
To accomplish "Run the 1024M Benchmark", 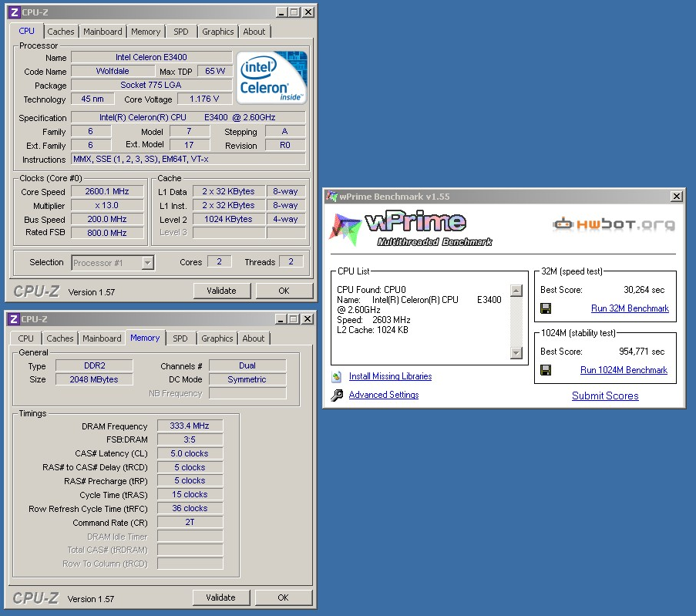I will pyautogui.click(x=624, y=370).
